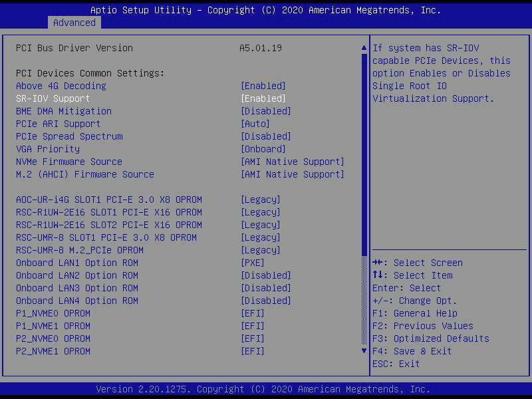
Task: Open the PCIe ARI Support [Auto] value
Action: point(255,124)
